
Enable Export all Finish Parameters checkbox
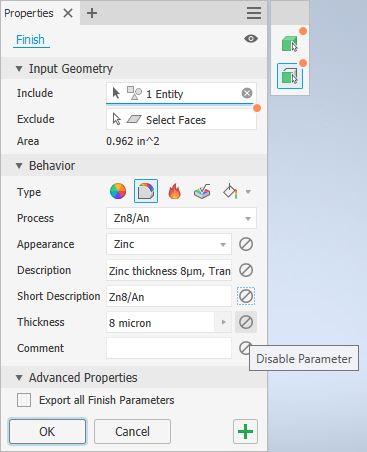point(24,400)
